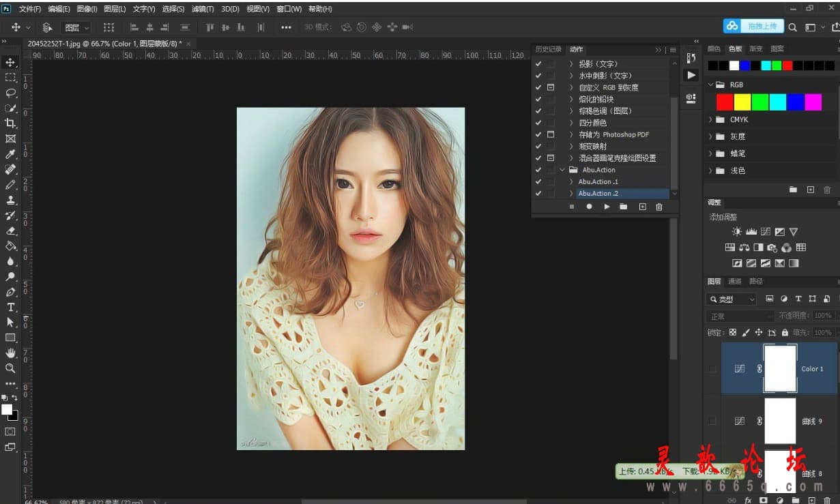Create a new action set folder

click(x=624, y=207)
